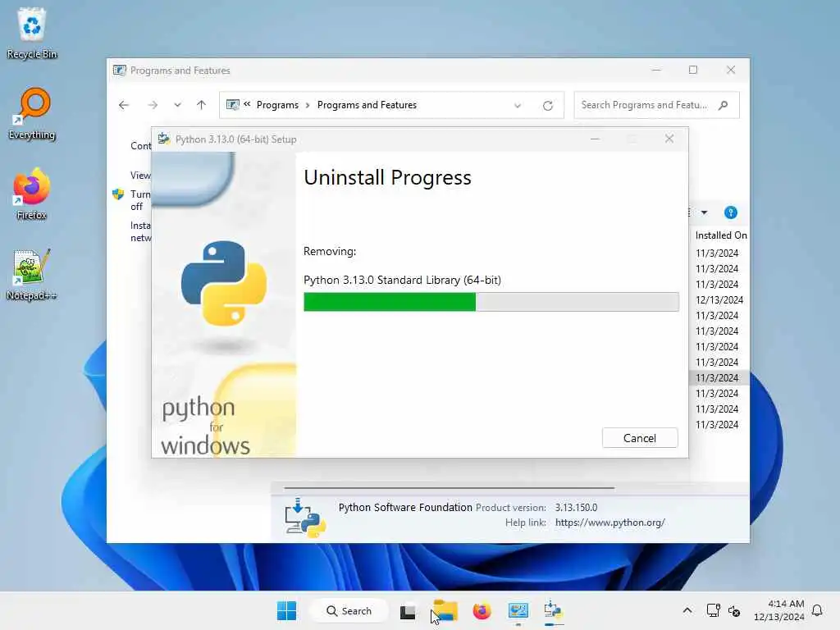840x630 pixels.
Task: Open the Everything search desktop icon
Action: coord(32,113)
